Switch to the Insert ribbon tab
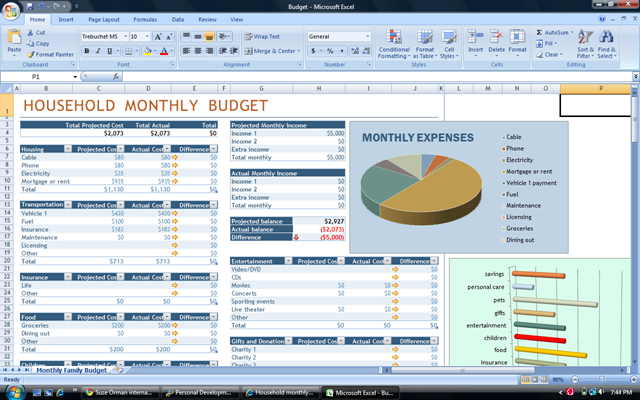 [66, 20]
